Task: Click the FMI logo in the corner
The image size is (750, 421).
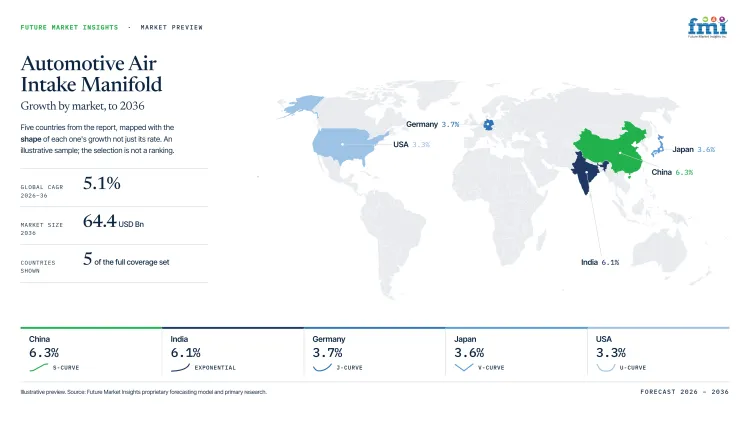Action: click(707, 27)
